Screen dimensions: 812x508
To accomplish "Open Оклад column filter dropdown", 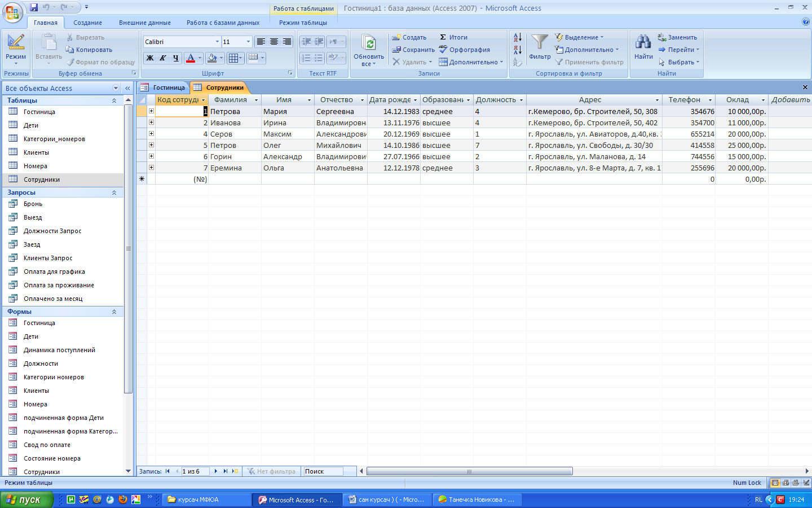I will pyautogui.click(x=763, y=100).
